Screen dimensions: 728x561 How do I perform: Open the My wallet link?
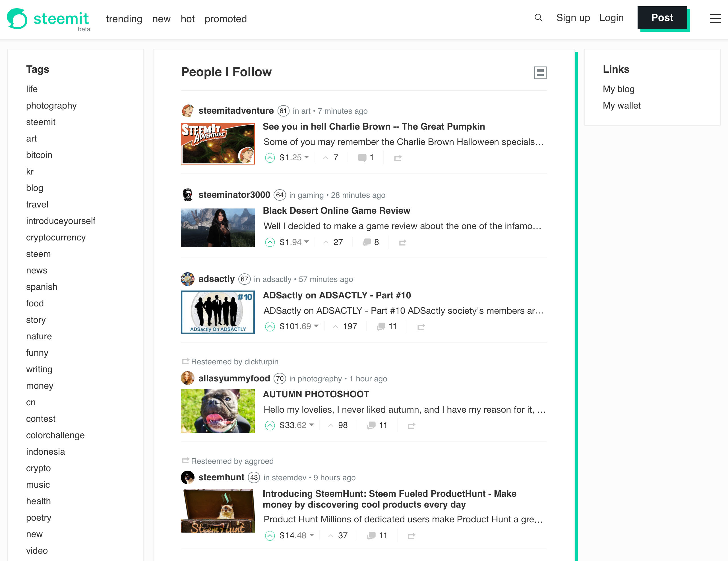[622, 105]
